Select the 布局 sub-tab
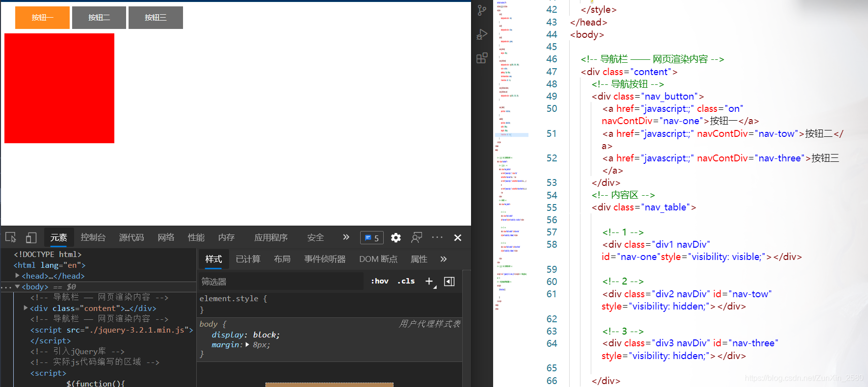This screenshot has height=387, width=868. point(282,259)
